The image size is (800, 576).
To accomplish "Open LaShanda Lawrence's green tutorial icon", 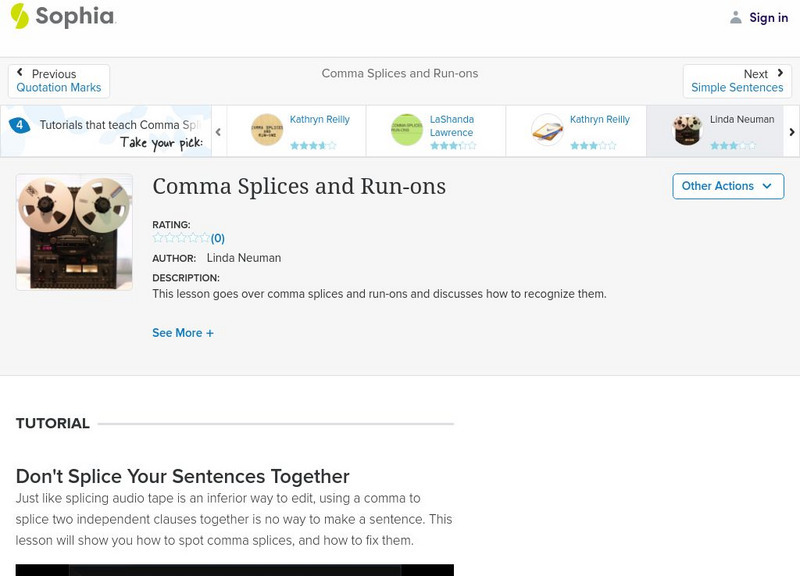I will [x=407, y=130].
